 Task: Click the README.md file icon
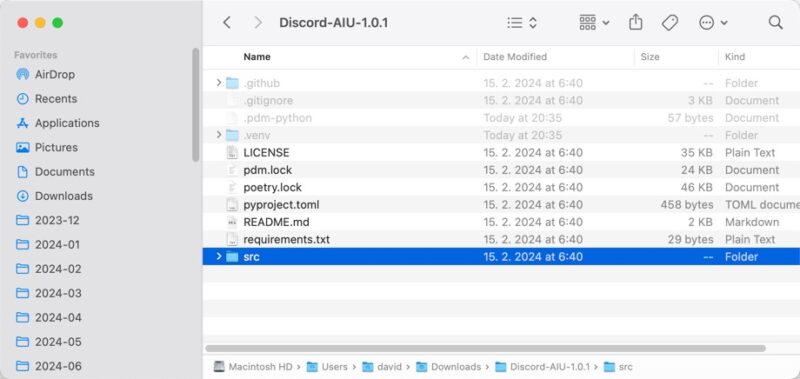(232, 222)
